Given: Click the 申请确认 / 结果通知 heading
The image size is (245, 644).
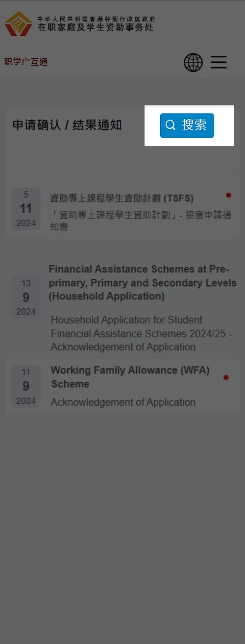Looking at the screenshot, I should (67, 125).
